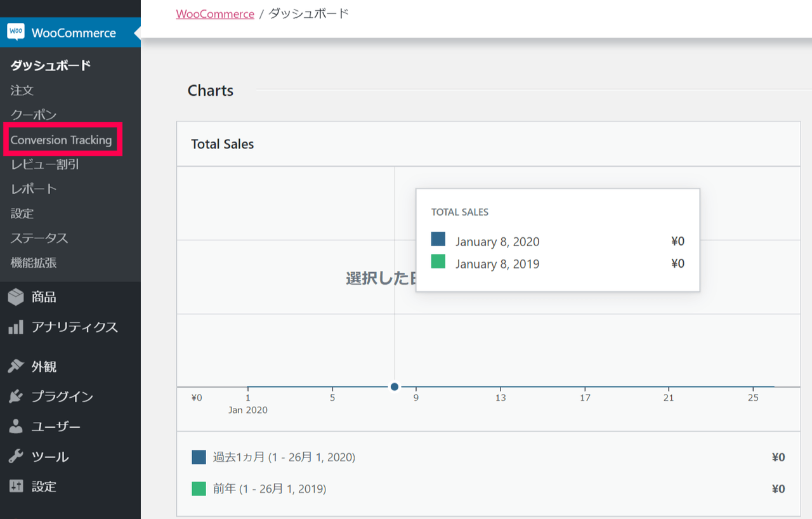The height and width of the screenshot is (519, 812).
Task: Click the 過去1ヵ月 (1 - 26月 1, 2020) legend label
Action: coord(284,457)
